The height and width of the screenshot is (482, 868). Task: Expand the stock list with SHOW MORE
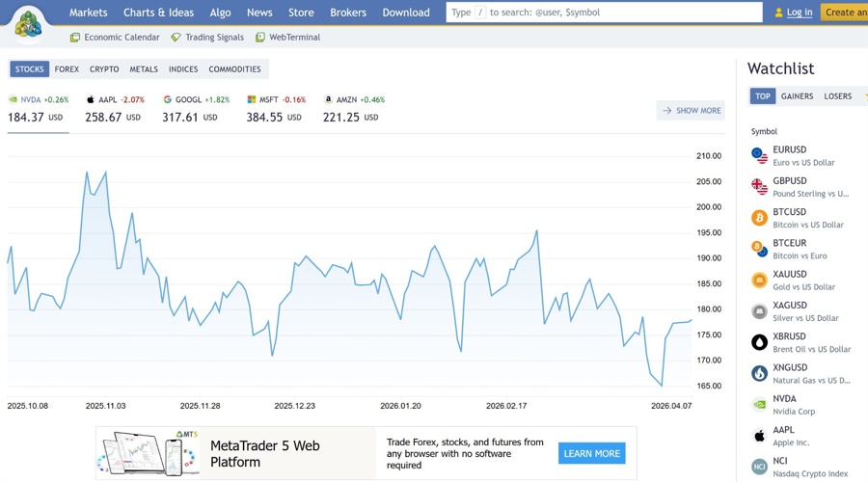tap(691, 111)
